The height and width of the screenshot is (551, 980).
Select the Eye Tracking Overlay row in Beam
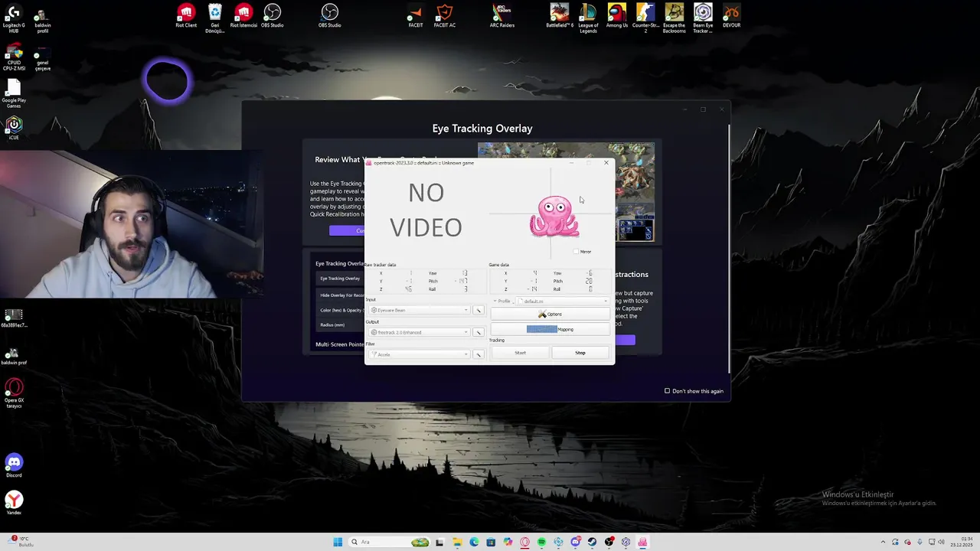pyautogui.click(x=340, y=279)
